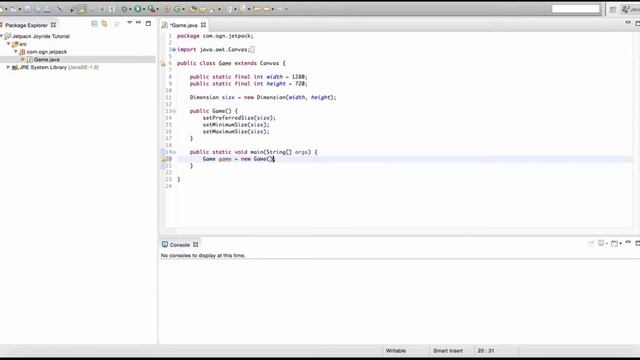
Task: Open the Open Console dropdown arrow
Action: (x=620, y=244)
